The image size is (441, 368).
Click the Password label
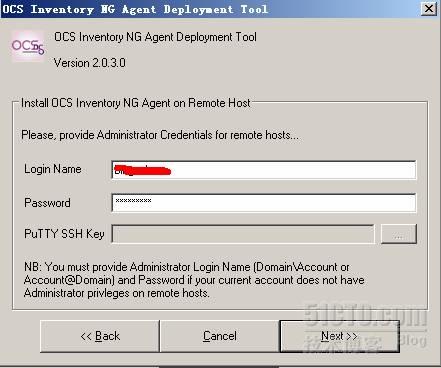tap(47, 203)
